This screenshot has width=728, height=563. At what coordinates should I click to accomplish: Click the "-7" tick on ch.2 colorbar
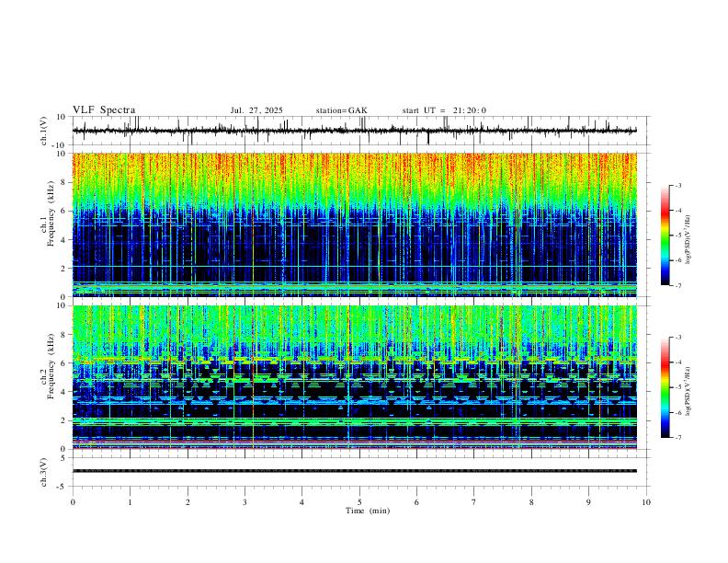point(677,438)
